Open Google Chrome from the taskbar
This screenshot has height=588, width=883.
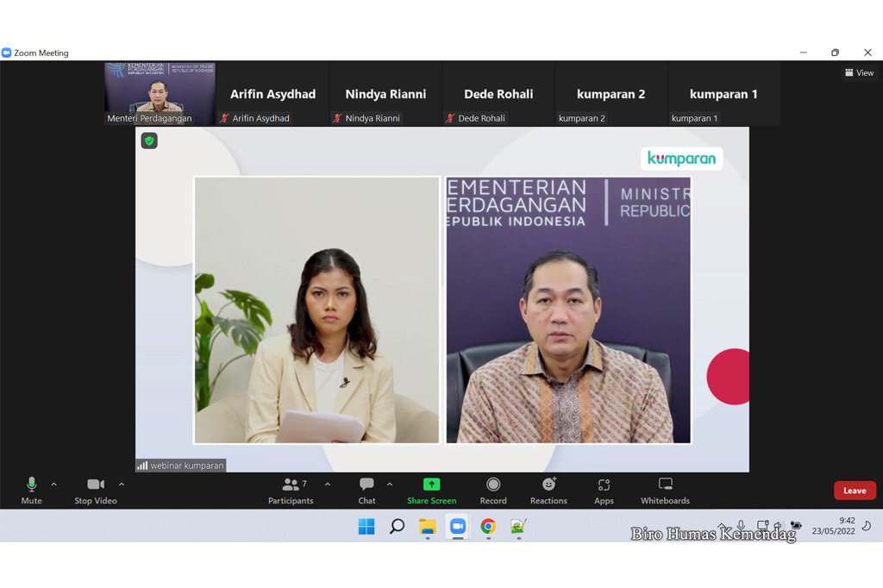pyautogui.click(x=488, y=527)
